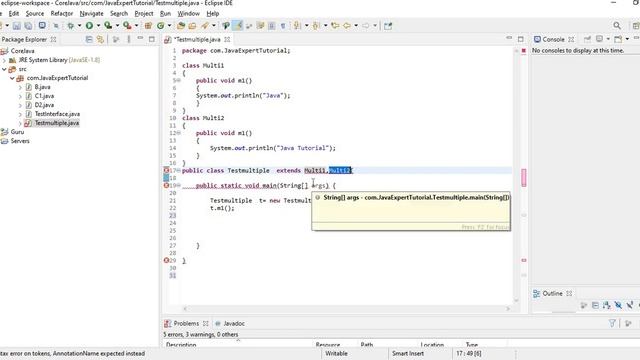Collapse com.JavaExpertTutorial package node
This screenshot has height=360, width=640.
[x=12, y=78]
